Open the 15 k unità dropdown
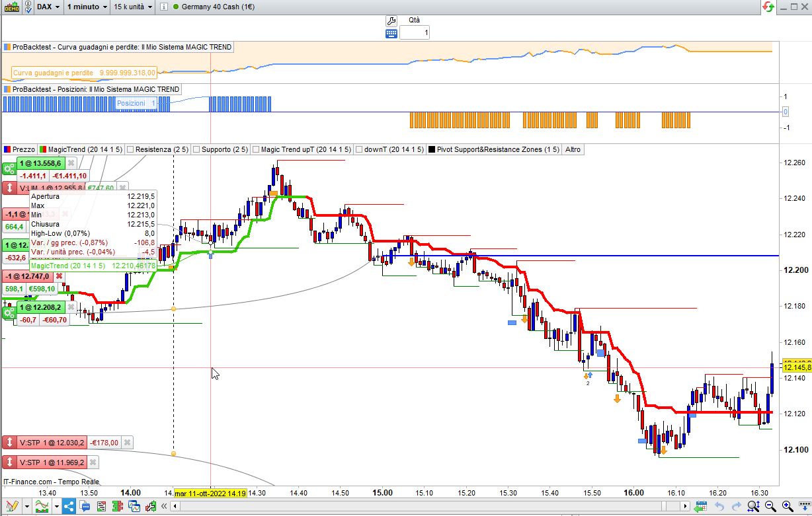This screenshot has height=516, width=812. coord(133,7)
